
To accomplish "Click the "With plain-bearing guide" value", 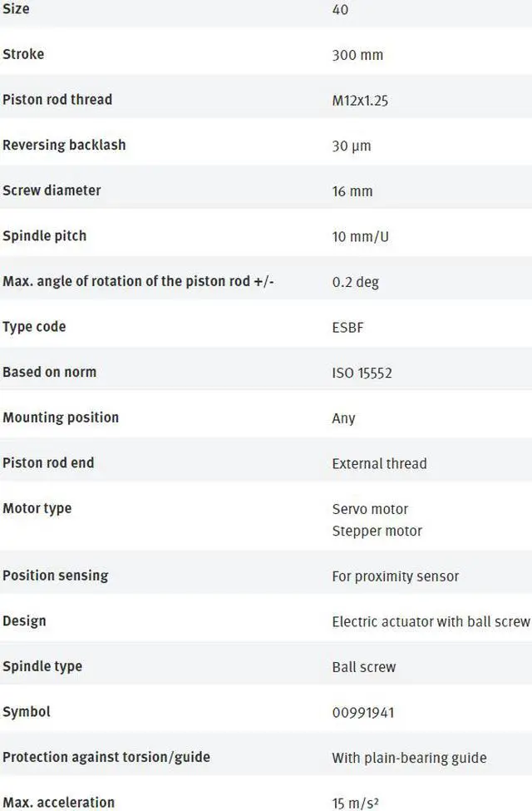I will point(409,758).
